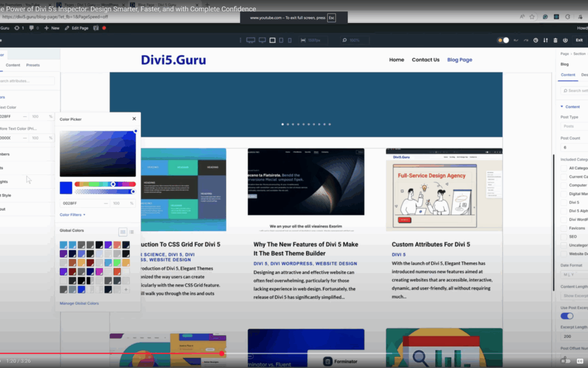Select a blue swatch from Global Colors
Viewport: 588px width, 368px height.
[81, 289]
